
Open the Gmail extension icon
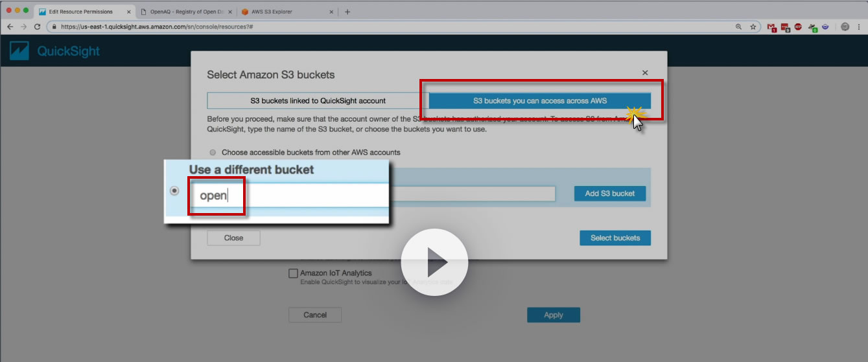(x=771, y=27)
